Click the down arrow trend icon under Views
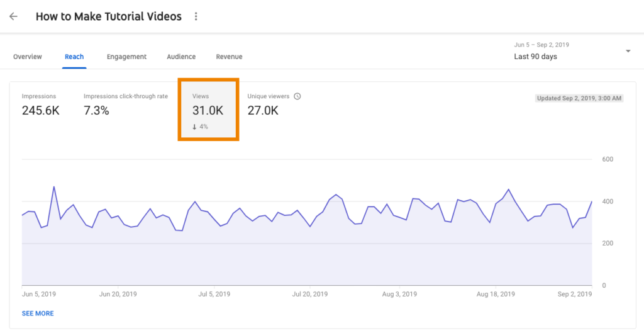The height and width of the screenshot is (333, 644). click(x=195, y=127)
